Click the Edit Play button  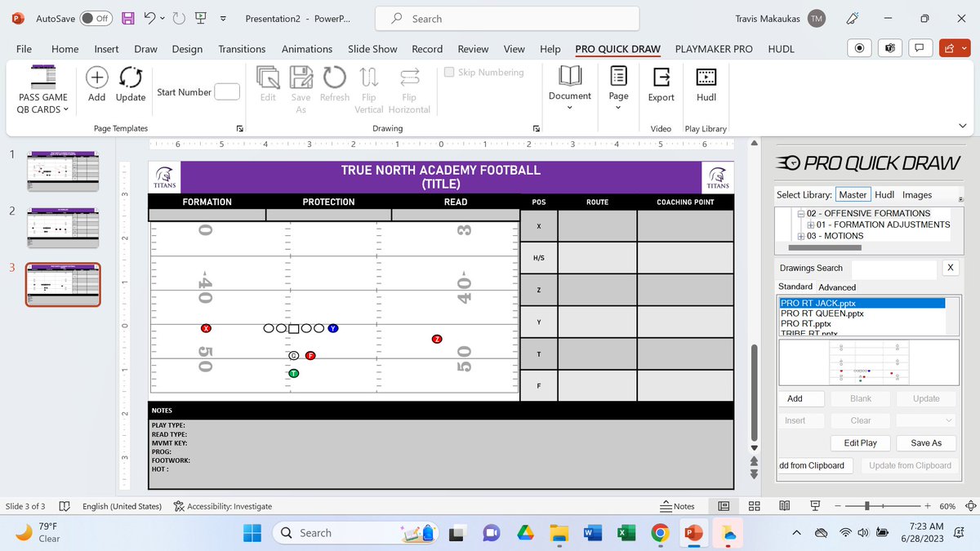coord(860,442)
